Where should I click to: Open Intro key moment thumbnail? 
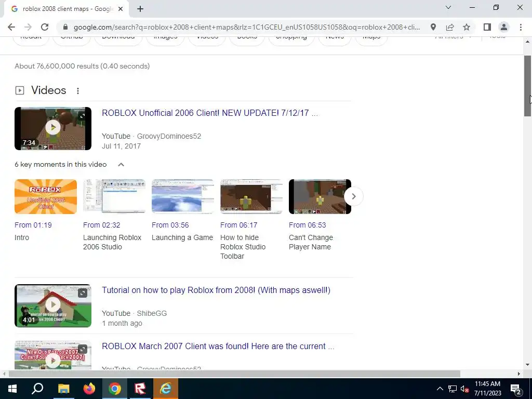[x=46, y=196]
